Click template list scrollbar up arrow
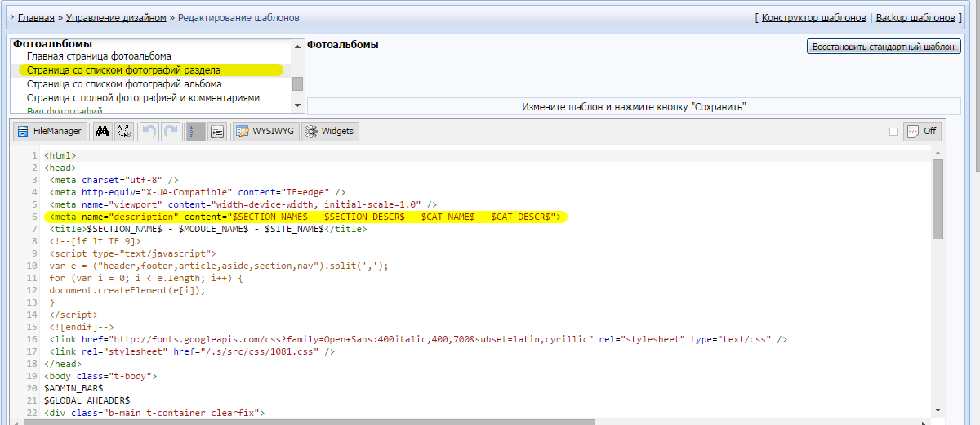This screenshot has height=425, width=980. (x=298, y=45)
